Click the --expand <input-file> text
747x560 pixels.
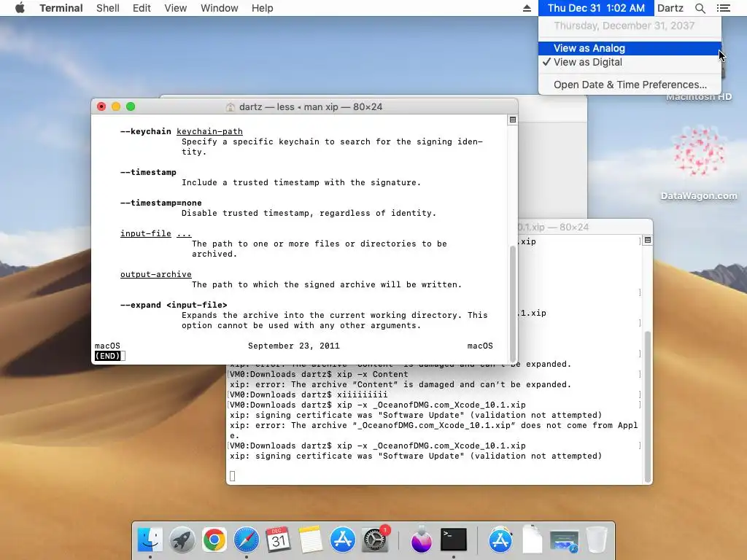[x=174, y=306]
